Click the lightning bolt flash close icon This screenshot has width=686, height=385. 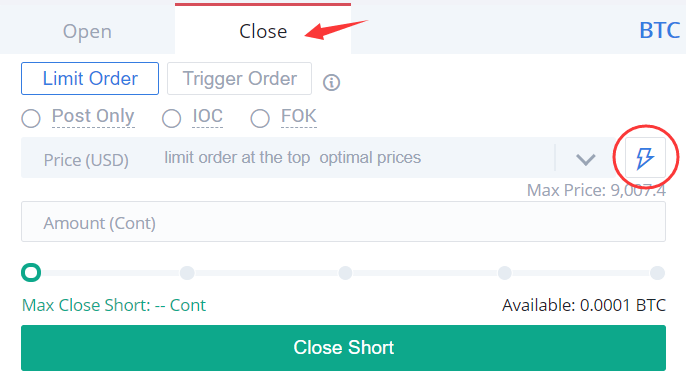pos(645,158)
